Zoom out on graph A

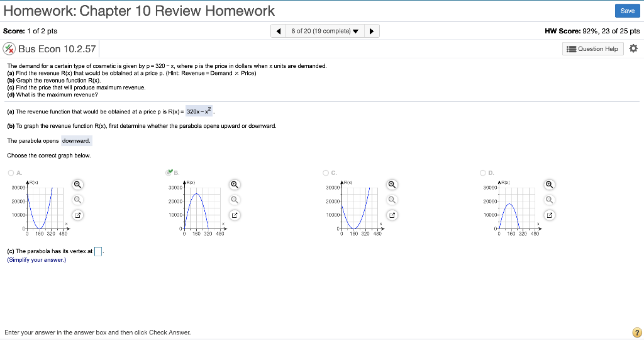pos(77,200)
